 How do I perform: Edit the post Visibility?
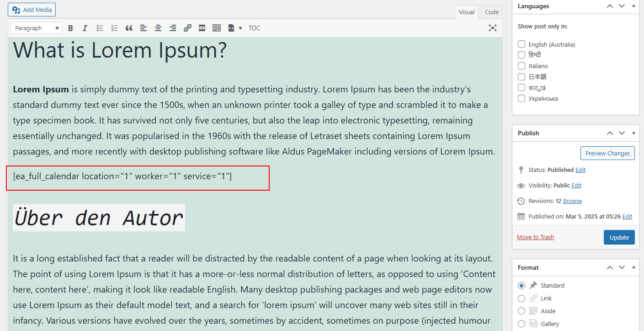pyautogui.click(x=576, y=186)
